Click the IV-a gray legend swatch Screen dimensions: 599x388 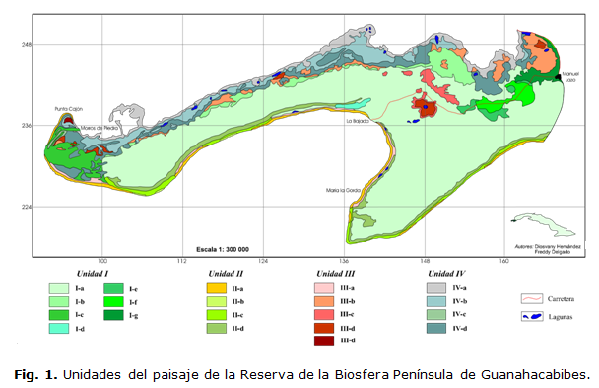pos(436,288)
